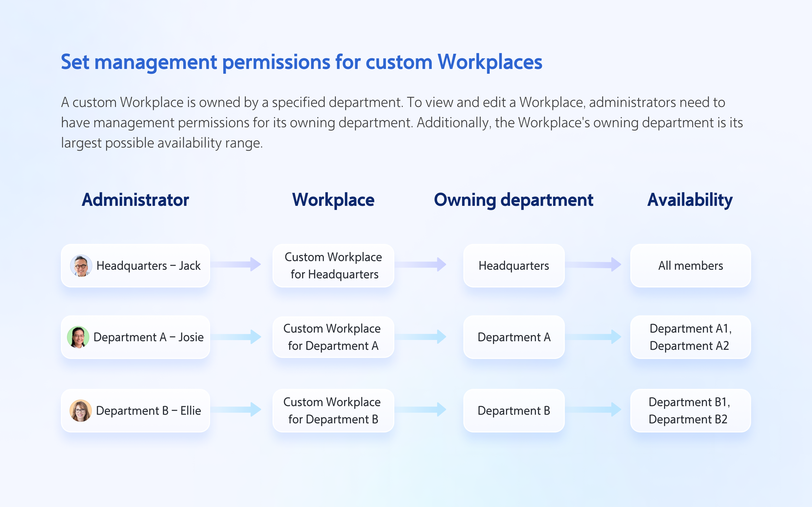This screenshot has width=812, height=507.
Task: Click Ellie's profile avatar icon
Action: pos(81,410)
